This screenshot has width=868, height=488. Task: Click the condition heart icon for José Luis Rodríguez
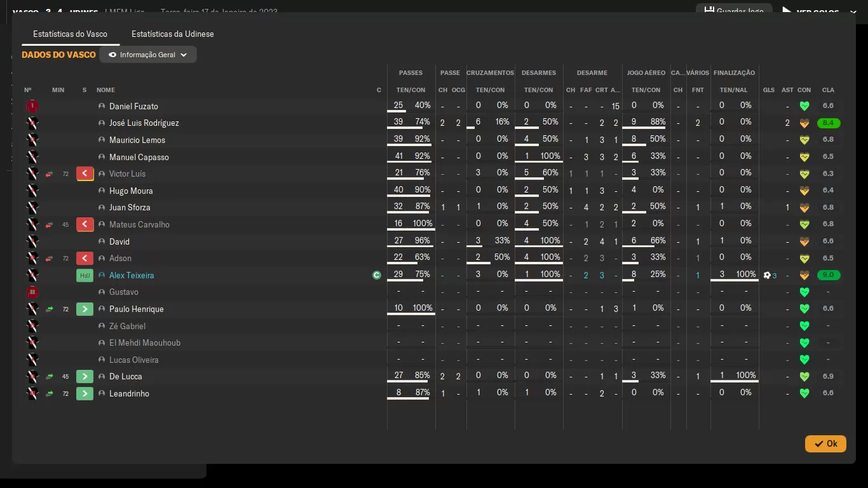click(x=804, y=123)
